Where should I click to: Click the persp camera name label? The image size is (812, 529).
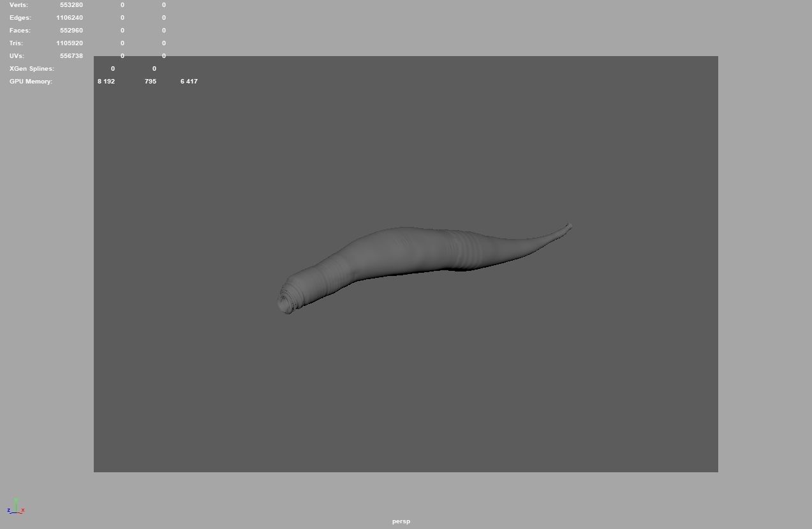click(x=401, y=521)
